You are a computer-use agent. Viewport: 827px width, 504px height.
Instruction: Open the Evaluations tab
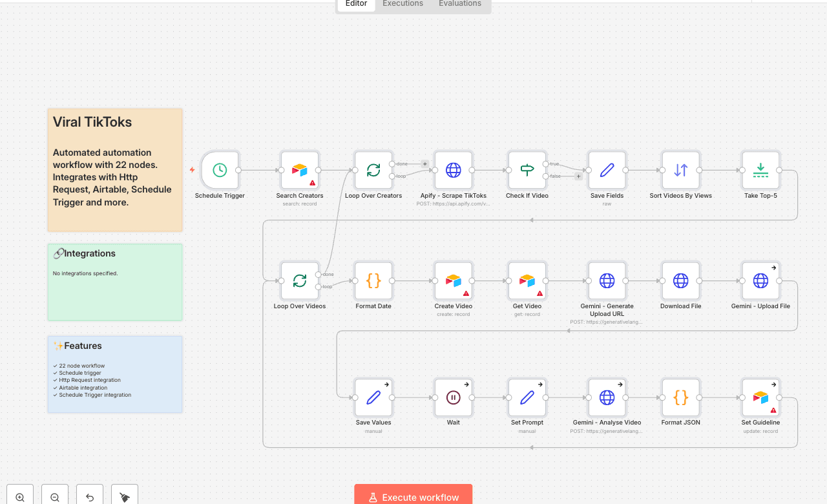459,4
